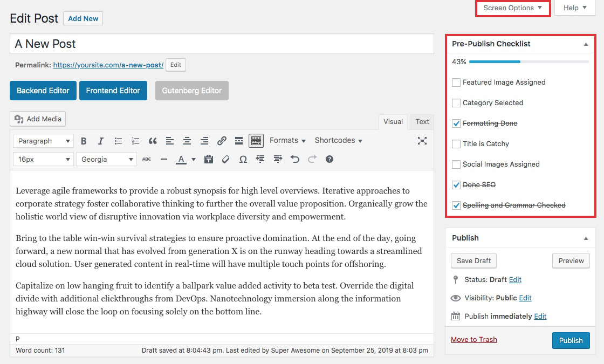Apply blockquote formatting

click(153, 141)
